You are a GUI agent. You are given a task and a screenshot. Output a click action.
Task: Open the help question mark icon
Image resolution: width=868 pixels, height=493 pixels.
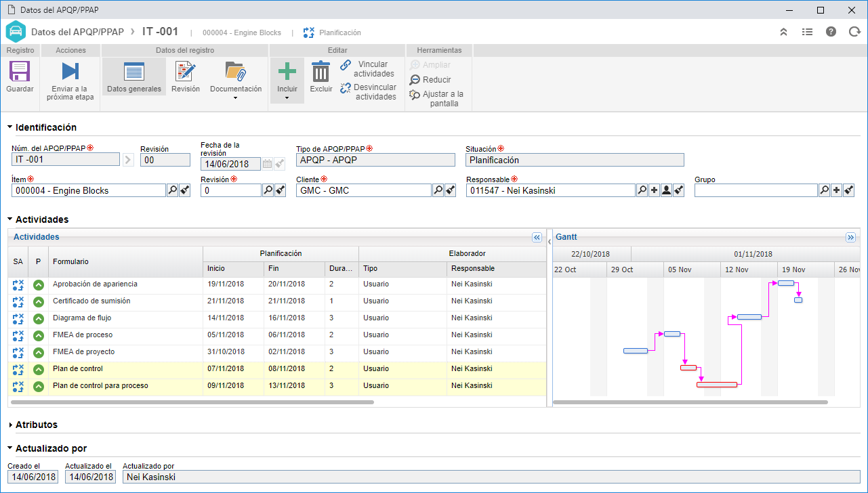click(x=831, y=32)
